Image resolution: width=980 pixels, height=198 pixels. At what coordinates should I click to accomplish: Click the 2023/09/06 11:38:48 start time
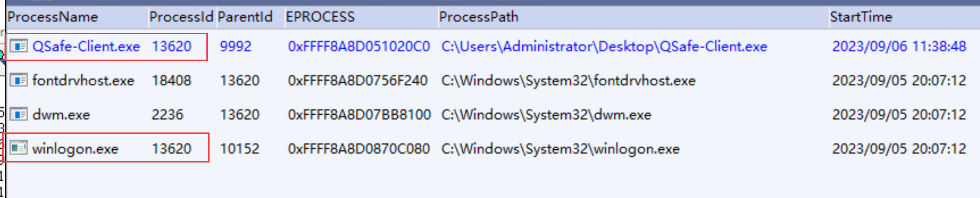(899, 46)
